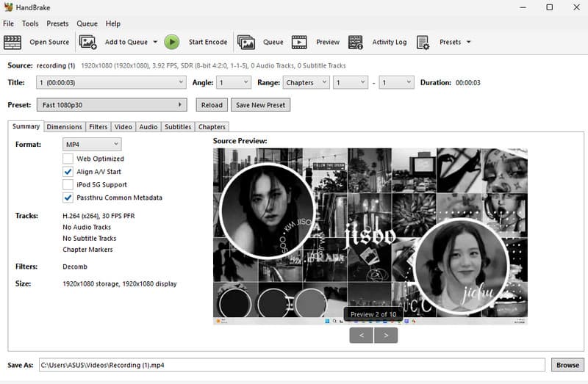Click the Add to Queue picture icon

[x=87, y=42]
